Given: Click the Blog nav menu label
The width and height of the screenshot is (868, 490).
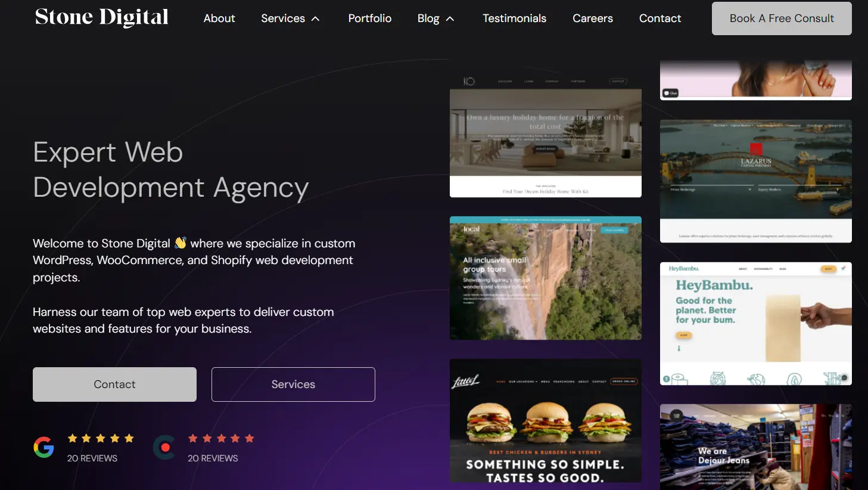Looking at the screenshot, I should click(x=428, y=18).
